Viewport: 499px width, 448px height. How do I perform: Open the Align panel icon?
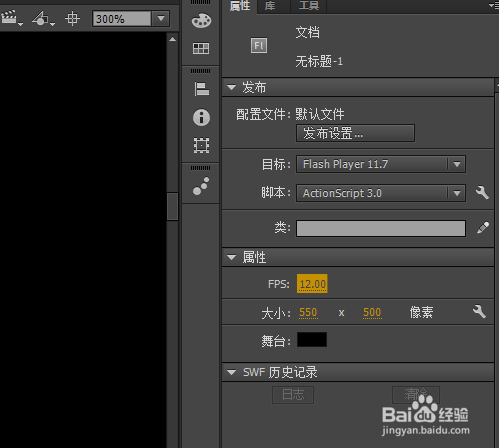[x=201, y=89]
